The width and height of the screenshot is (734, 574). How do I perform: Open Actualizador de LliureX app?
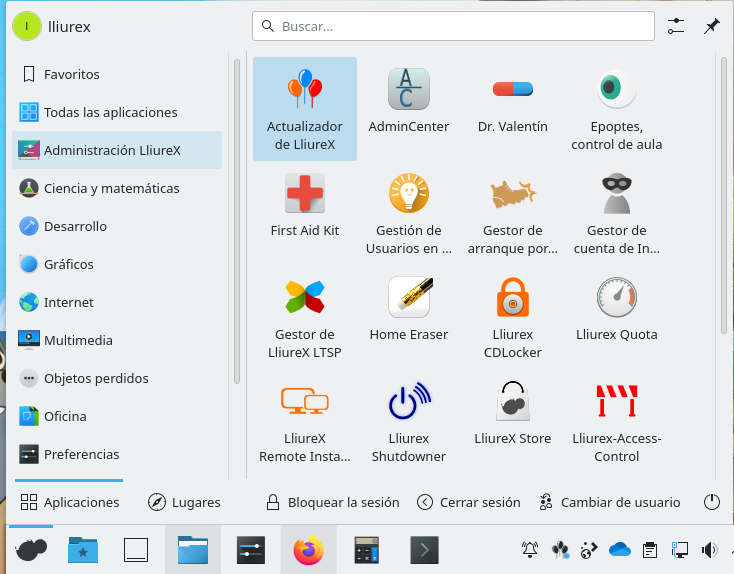point(305,108)
